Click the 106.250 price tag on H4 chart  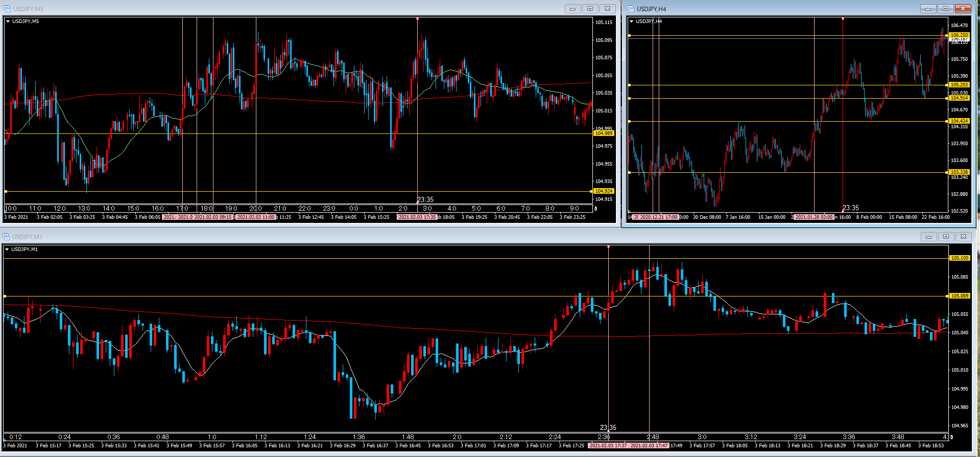[x=959, y=35]
